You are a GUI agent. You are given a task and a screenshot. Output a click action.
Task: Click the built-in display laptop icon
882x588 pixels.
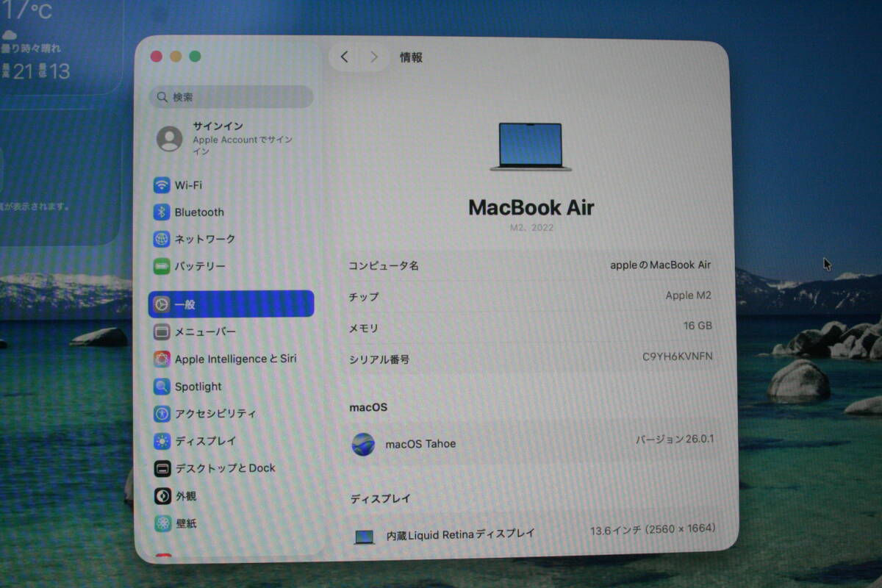click(364, 537)
